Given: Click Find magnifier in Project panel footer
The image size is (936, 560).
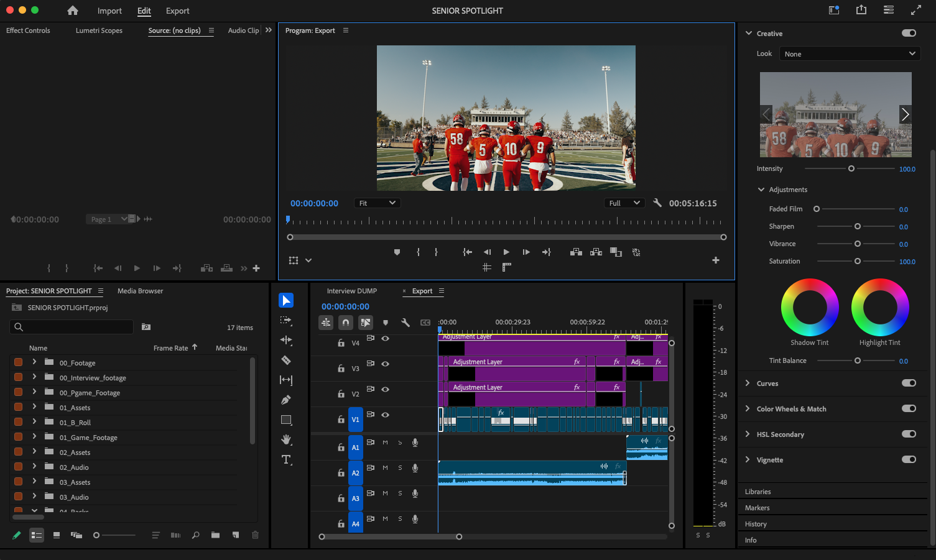Looking at the screenshot, I should pyautogui.click(x=195, y=535).
